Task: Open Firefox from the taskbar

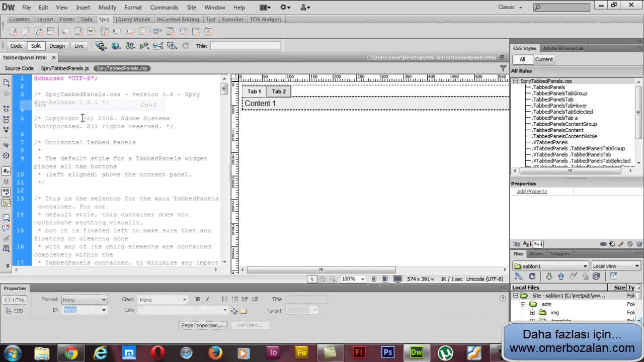Action: pyautogui.click(x=215, y=352)
